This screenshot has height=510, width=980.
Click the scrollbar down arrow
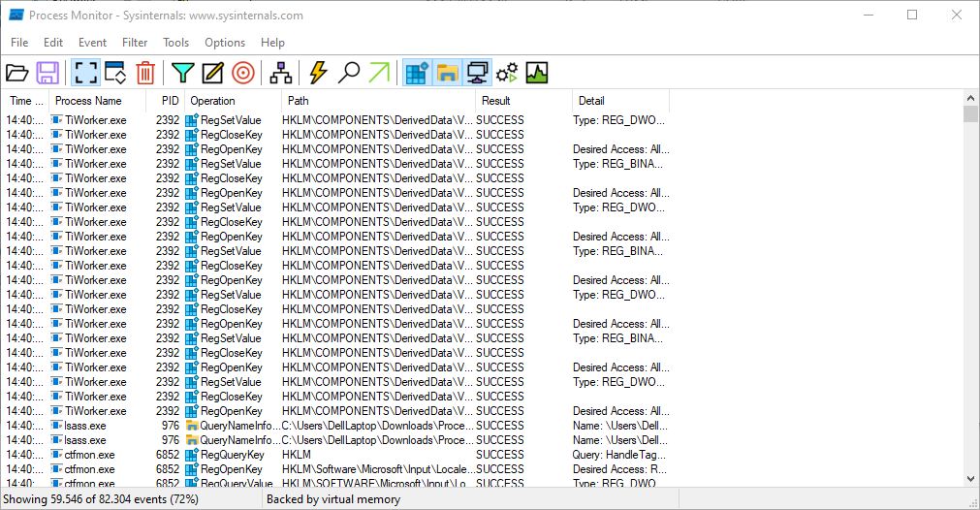pos(970,479)
